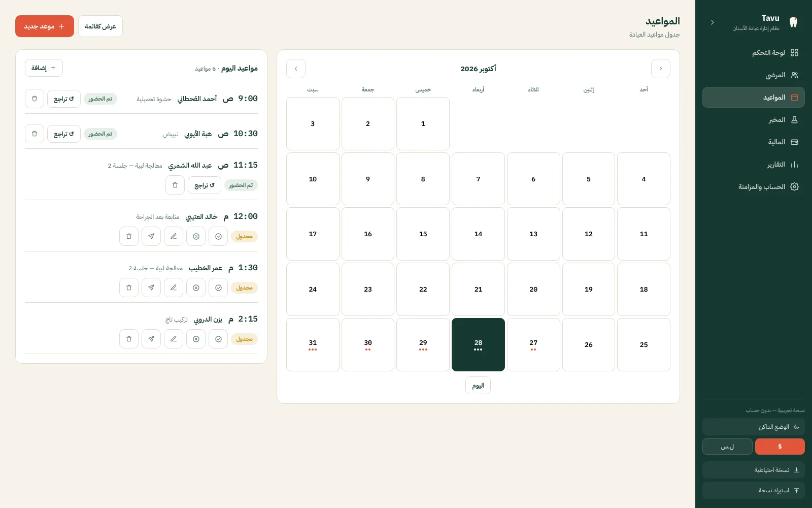Screen dimensions: 812x508
Task: Open لوحة التحكم in the sidebar
Action: 754,53
